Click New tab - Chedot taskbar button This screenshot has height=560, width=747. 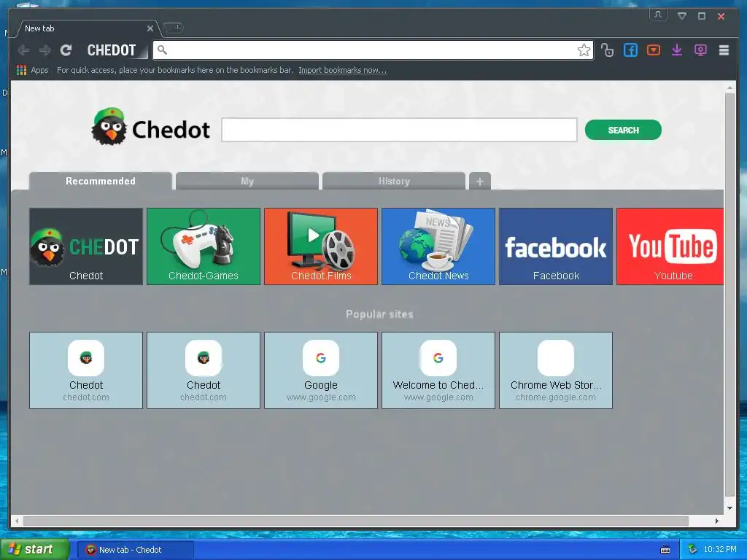[136, 550]
